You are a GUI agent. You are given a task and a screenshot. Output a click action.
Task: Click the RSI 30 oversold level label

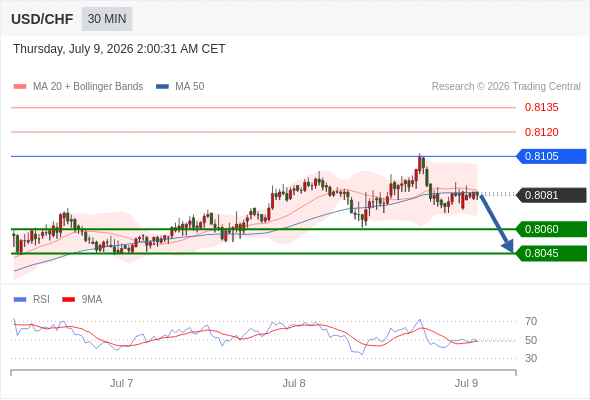[x=531, y=358]
